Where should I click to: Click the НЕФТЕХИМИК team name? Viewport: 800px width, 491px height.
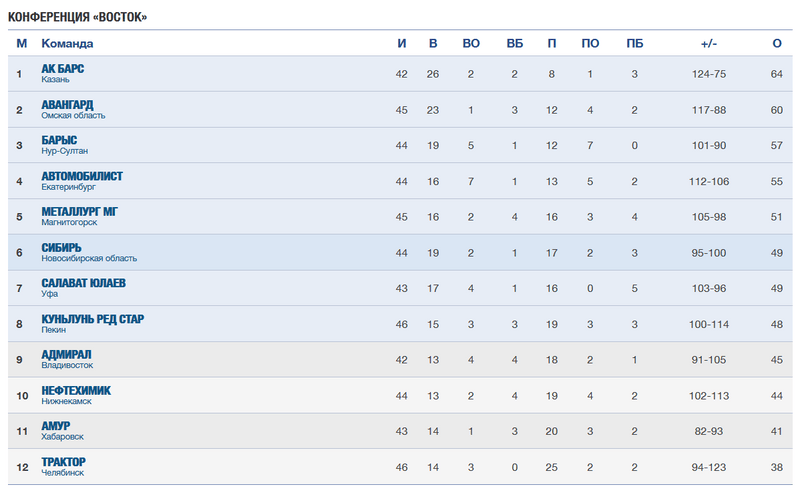pos(76,390)
